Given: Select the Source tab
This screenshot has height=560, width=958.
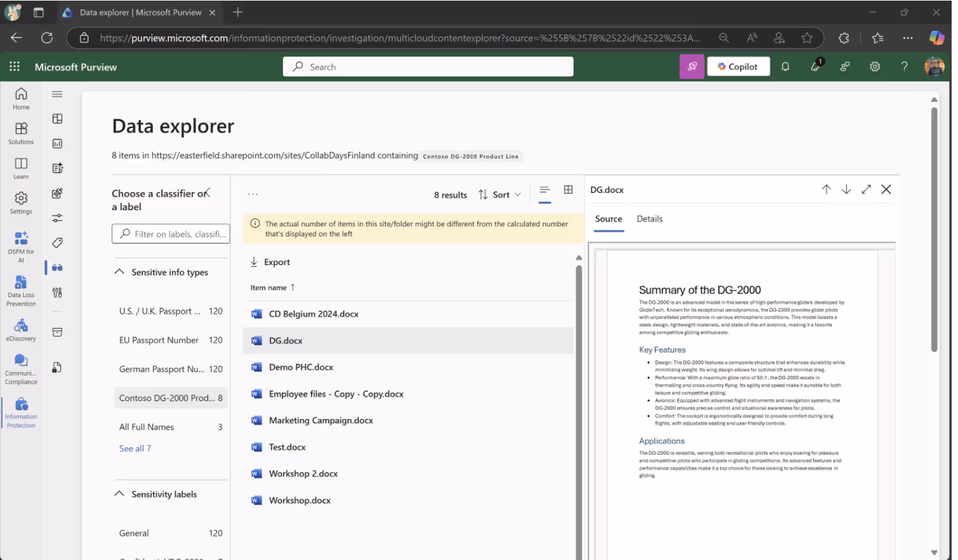Looking at the screenshot, I should 609,219.
